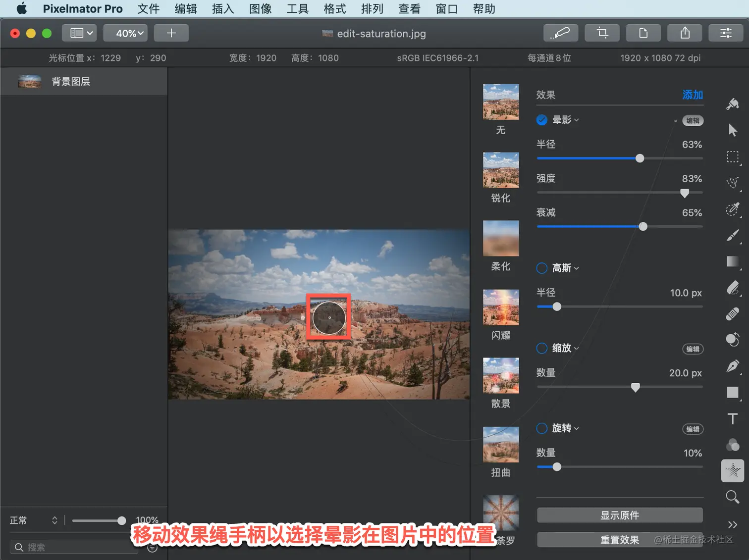This screenshot has height=560, width=749.
Task: Click the layer filter icon beside search
Action: 153,548
